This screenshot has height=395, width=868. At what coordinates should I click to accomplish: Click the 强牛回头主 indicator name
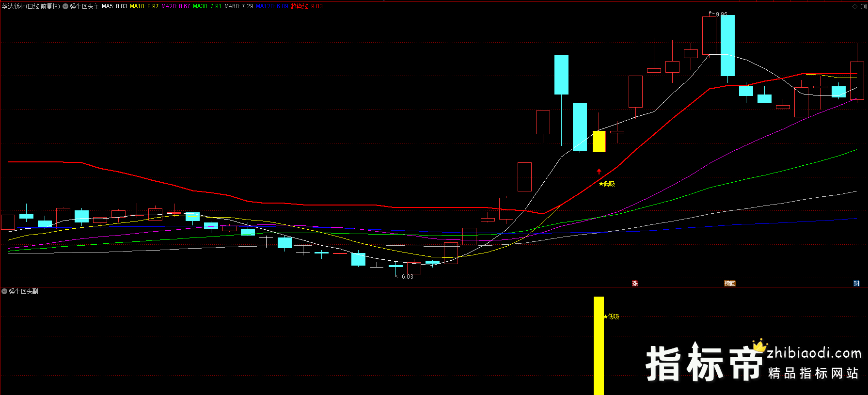(x=84, y=6)
